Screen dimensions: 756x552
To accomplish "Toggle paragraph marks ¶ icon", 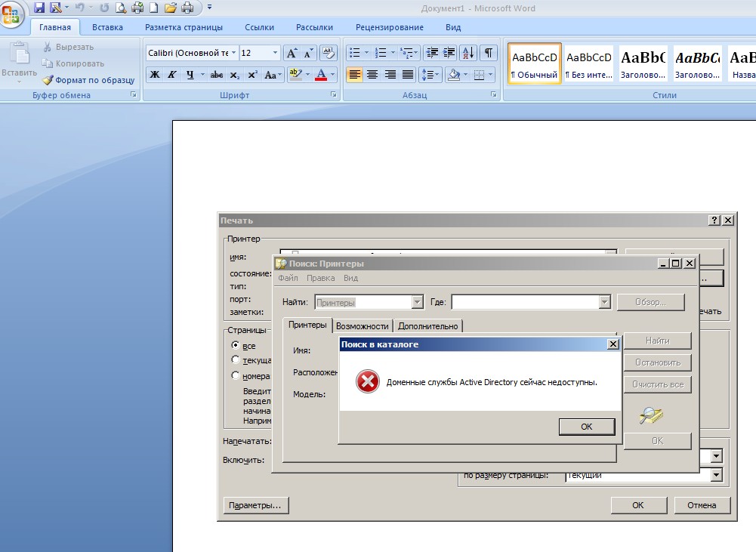I will (489, 53).
